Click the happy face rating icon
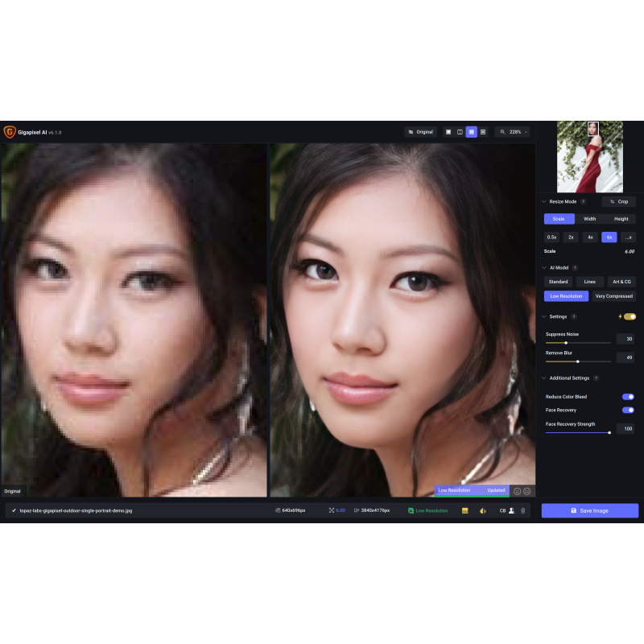644x644 pixels. tap(518, 491)
